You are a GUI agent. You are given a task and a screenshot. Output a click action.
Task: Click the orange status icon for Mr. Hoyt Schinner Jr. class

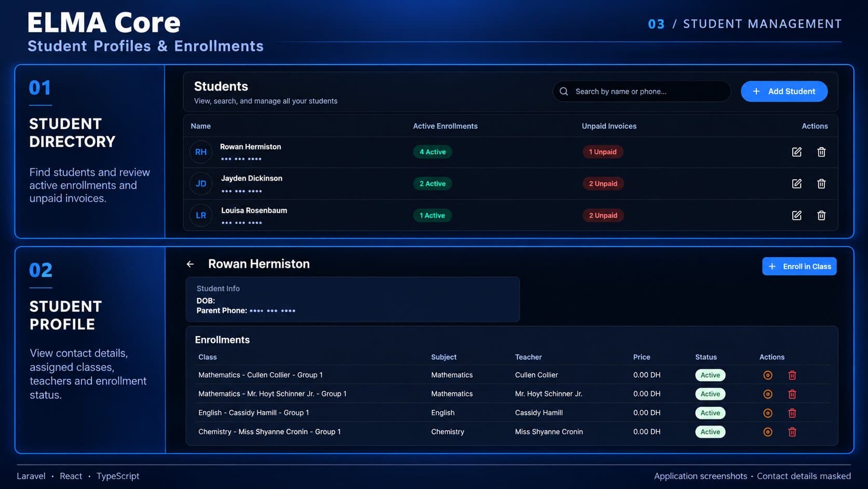coord(768,394)
